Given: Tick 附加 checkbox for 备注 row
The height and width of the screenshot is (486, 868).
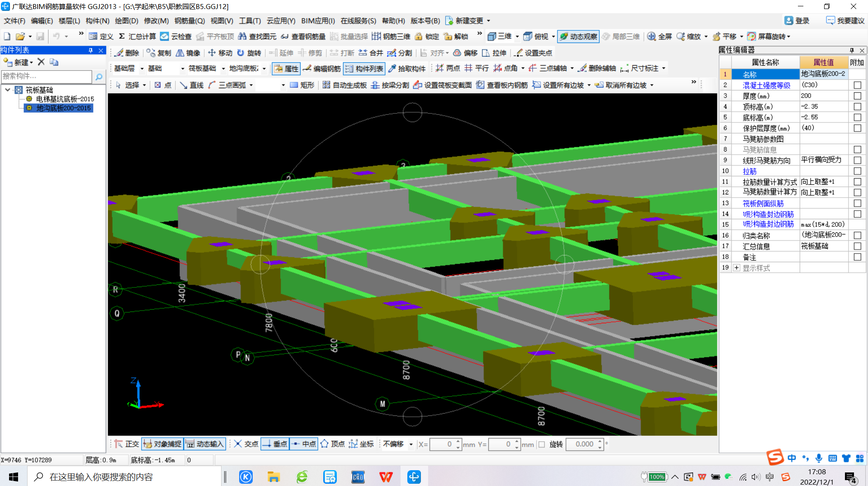Looking at the screenshot, I should point(857,257).
